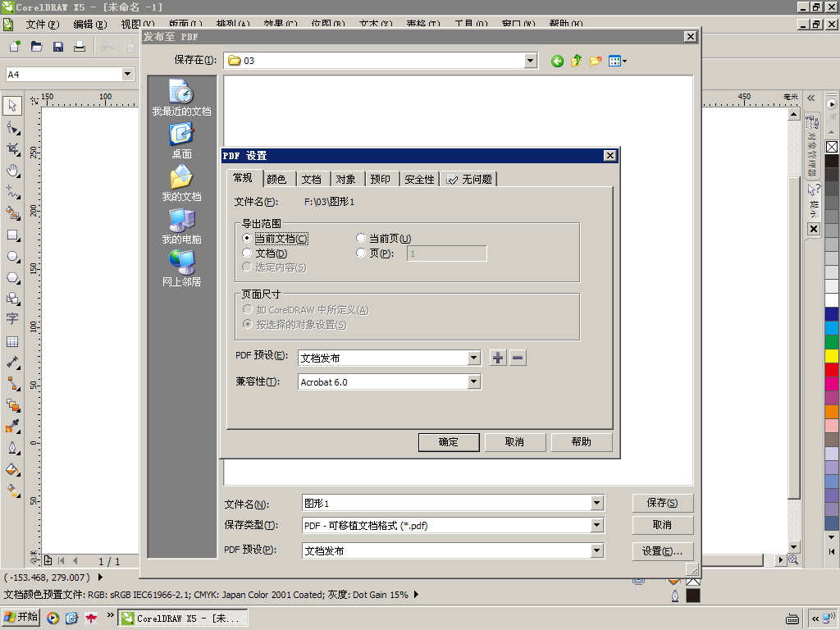The height and width of the screenshot is (630, 840).
Task: Switch to 无问题 tab
Action: (x=469, y=179)
